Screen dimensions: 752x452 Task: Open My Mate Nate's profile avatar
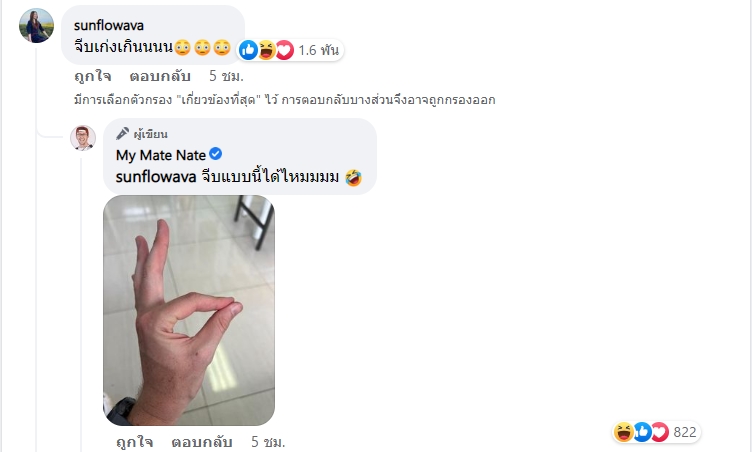click(83, 138)
